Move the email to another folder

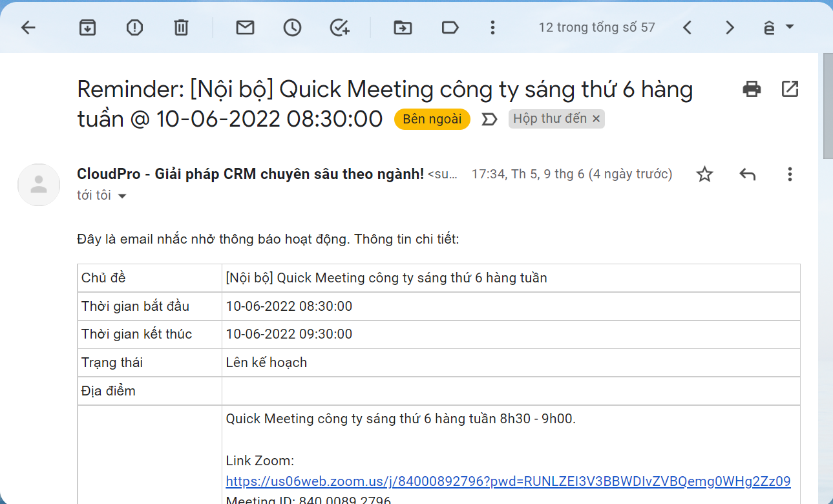coord(402,27)
